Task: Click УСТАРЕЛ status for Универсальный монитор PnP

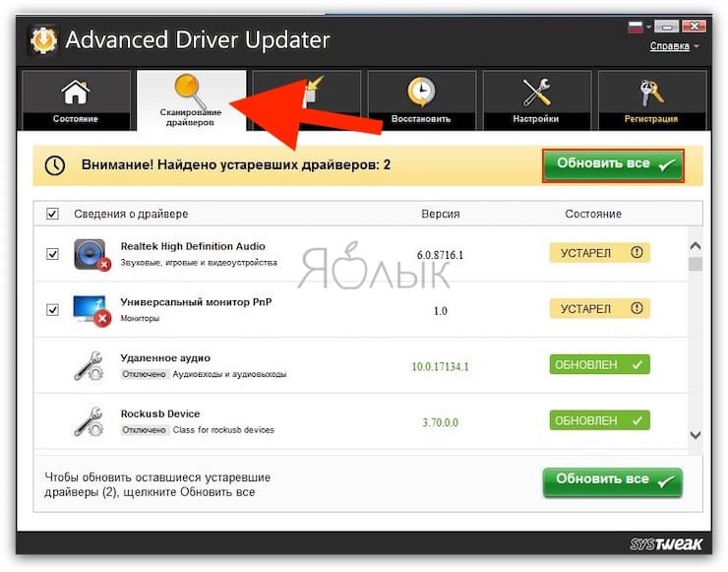Action: (600, 308)
